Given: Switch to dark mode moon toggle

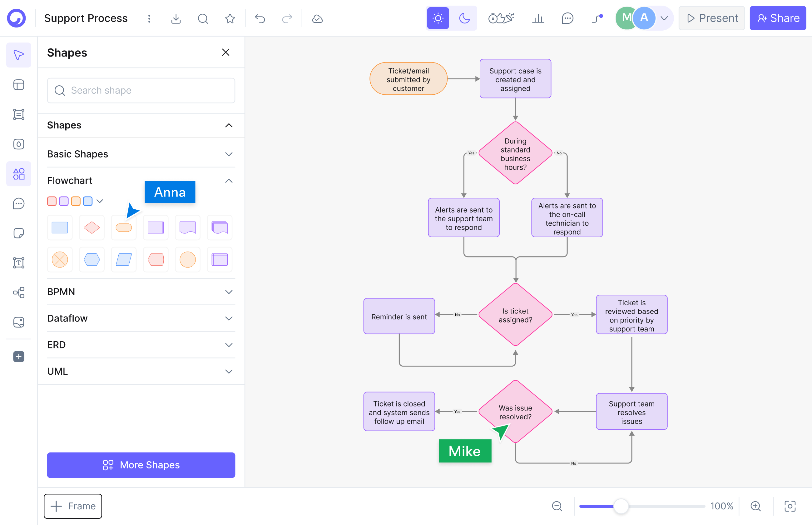Looking at the screenshot, I should click(464, 18).
